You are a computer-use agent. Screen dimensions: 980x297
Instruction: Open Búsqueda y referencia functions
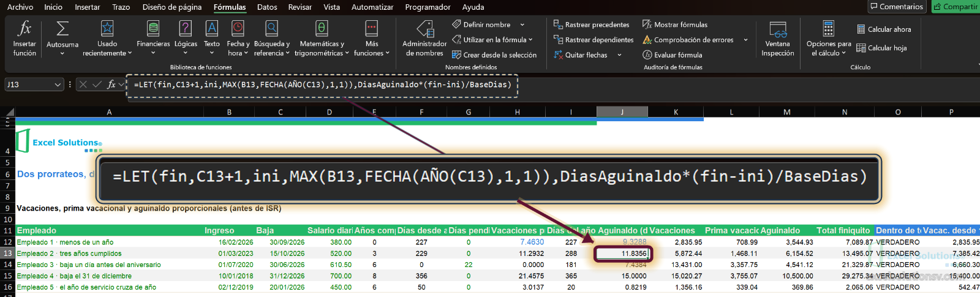272,38
